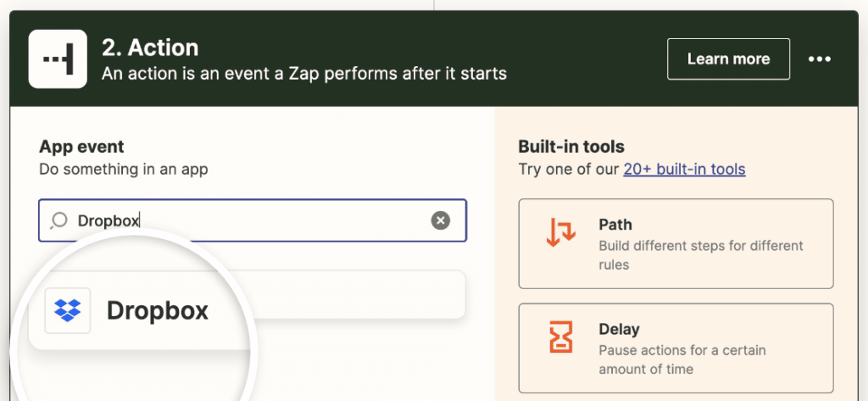Click the "Built-in tools" section heading

click(571, 147)
